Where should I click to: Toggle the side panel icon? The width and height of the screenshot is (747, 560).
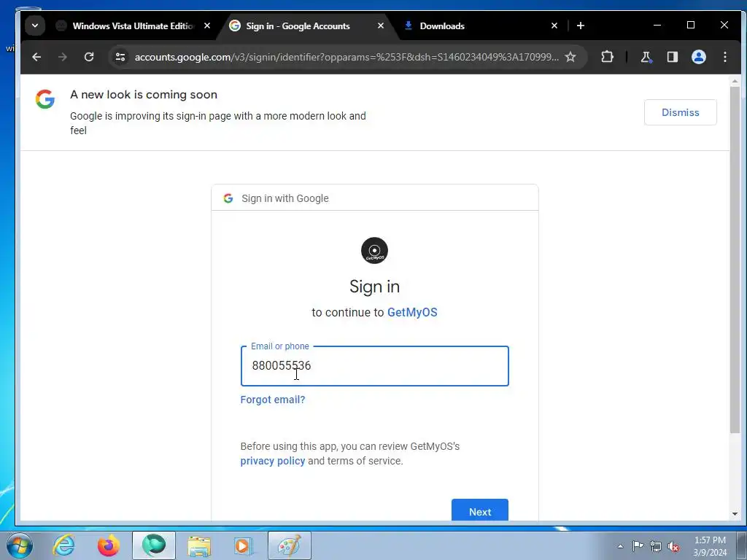click(x=672, y=57)
